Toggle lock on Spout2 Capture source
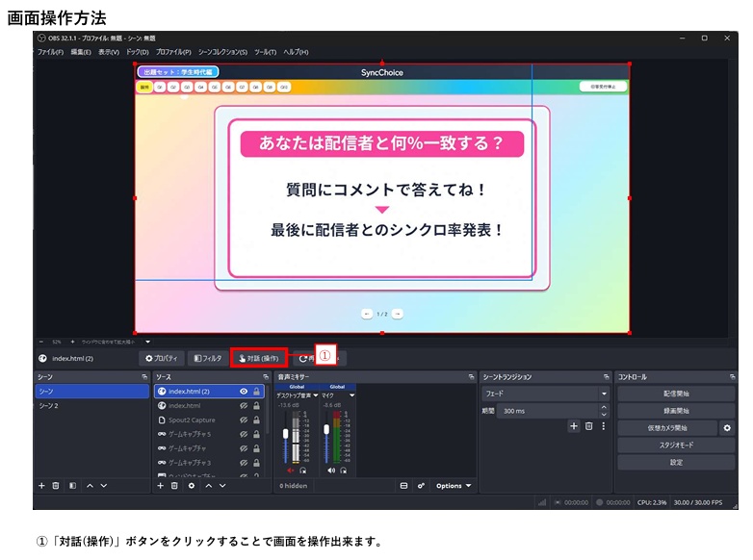This screenshot has width=753, height=560. [x=256, y=420]
